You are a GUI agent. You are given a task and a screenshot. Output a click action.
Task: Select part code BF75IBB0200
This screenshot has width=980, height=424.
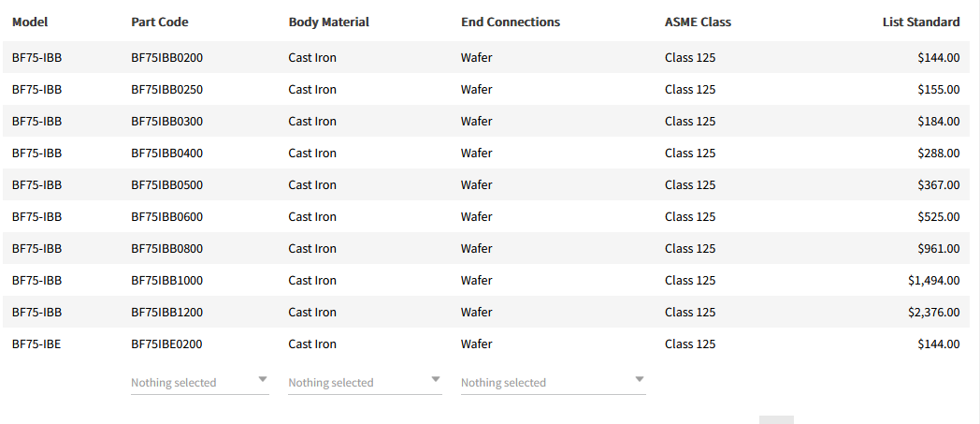click(166, 58)
